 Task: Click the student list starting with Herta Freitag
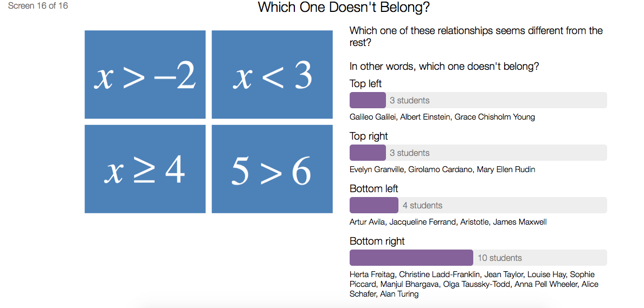pos(473,284)
